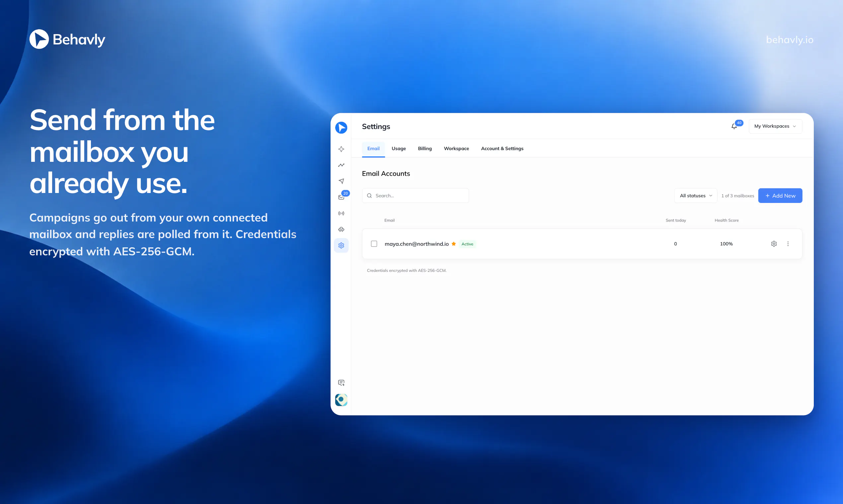Open mailbox settings gear for maya.chen@northwind.io

coord(774,244)
